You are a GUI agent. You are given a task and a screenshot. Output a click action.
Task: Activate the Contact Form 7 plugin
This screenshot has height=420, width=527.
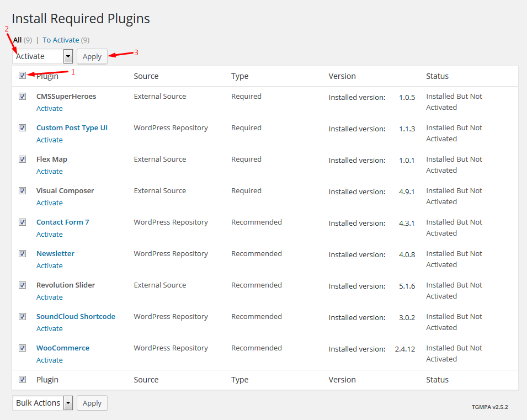[50, 234]
